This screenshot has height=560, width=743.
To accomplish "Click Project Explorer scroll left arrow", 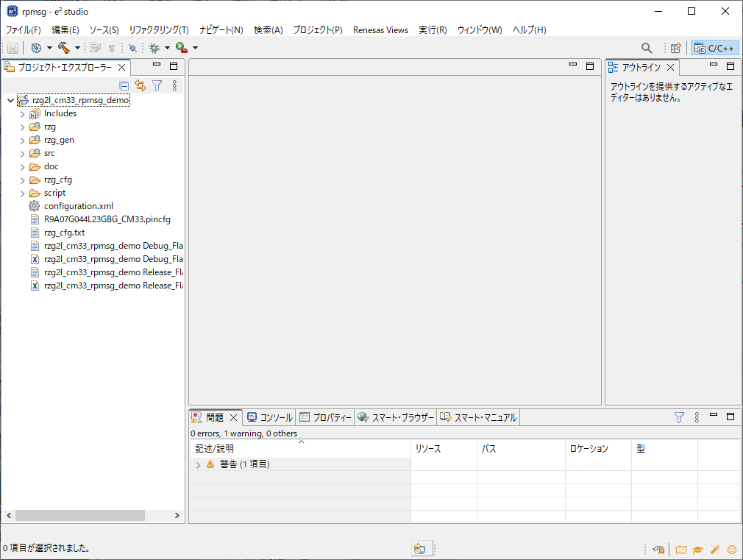I will tap(9, 515).
